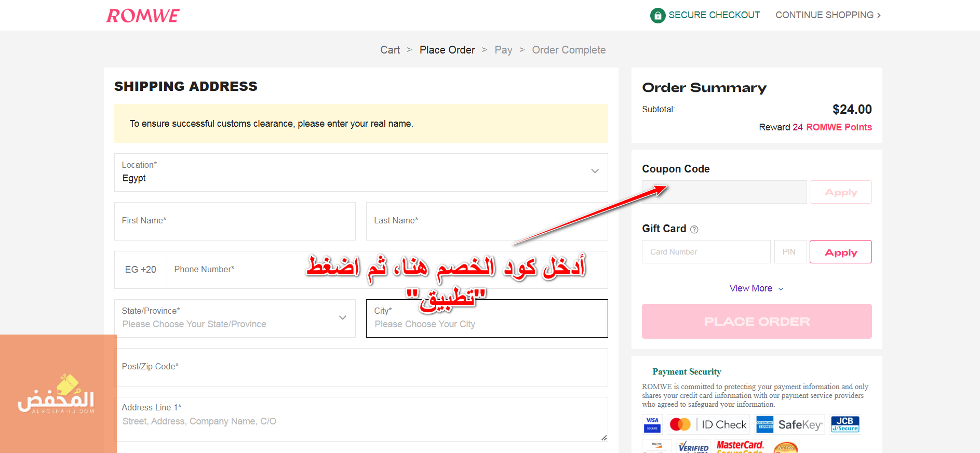Focus the Phone Number field
The height and width of the screenshot is (453, 980).
click(387, 270)
